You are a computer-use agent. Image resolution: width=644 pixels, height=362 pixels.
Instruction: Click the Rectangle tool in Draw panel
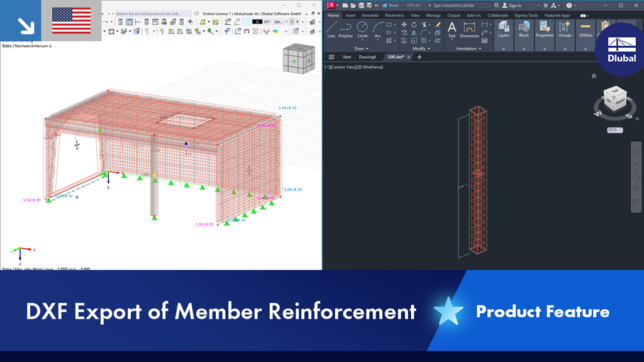point(389,25)
